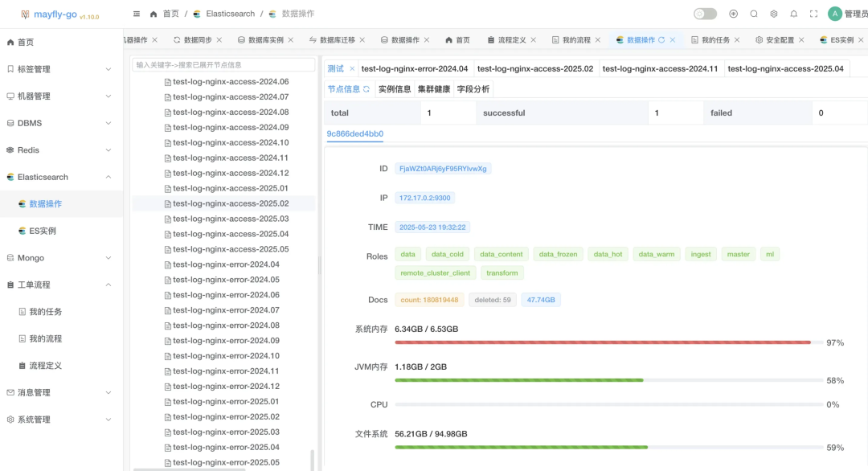Click the data_frozen role tag
868x471 pixels.
click(558, 255)
